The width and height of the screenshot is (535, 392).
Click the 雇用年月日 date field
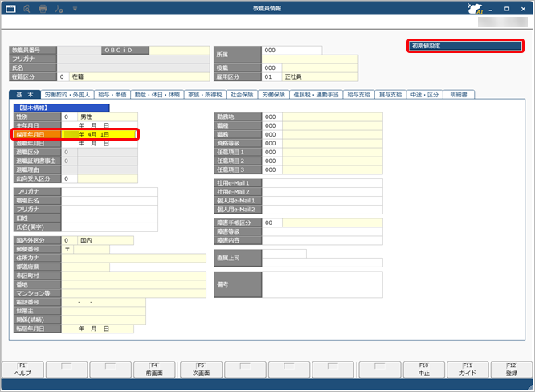point(100,134)
